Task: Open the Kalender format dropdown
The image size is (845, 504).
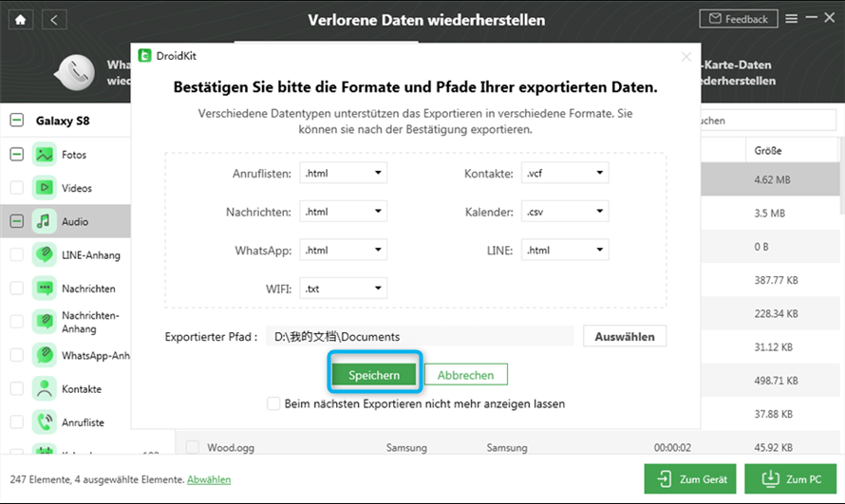Action: pyautogui.click(x=565, y=212)
